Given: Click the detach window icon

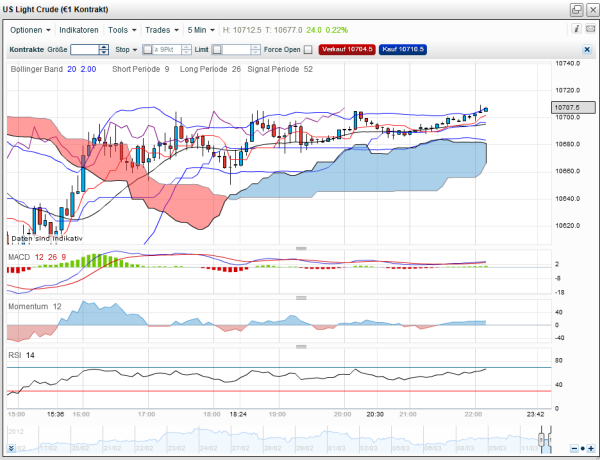Looking at the screenshot, I should (x=576, y=9).
